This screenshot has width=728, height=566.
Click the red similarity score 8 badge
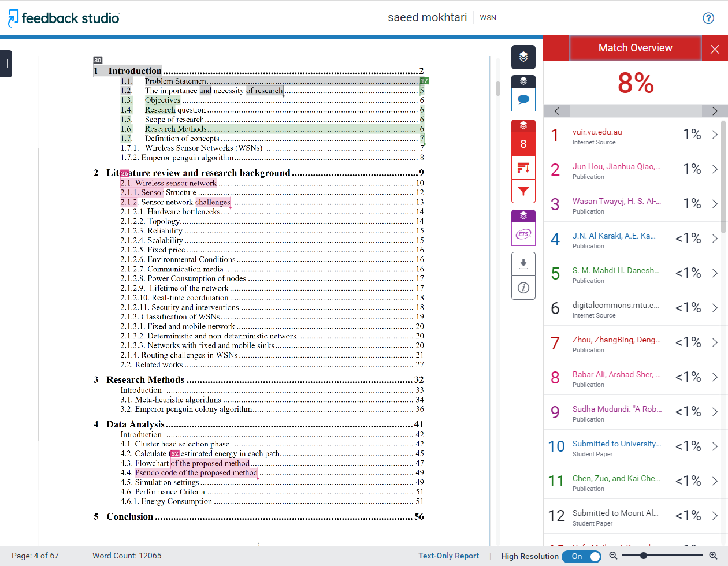click(523, 144)
